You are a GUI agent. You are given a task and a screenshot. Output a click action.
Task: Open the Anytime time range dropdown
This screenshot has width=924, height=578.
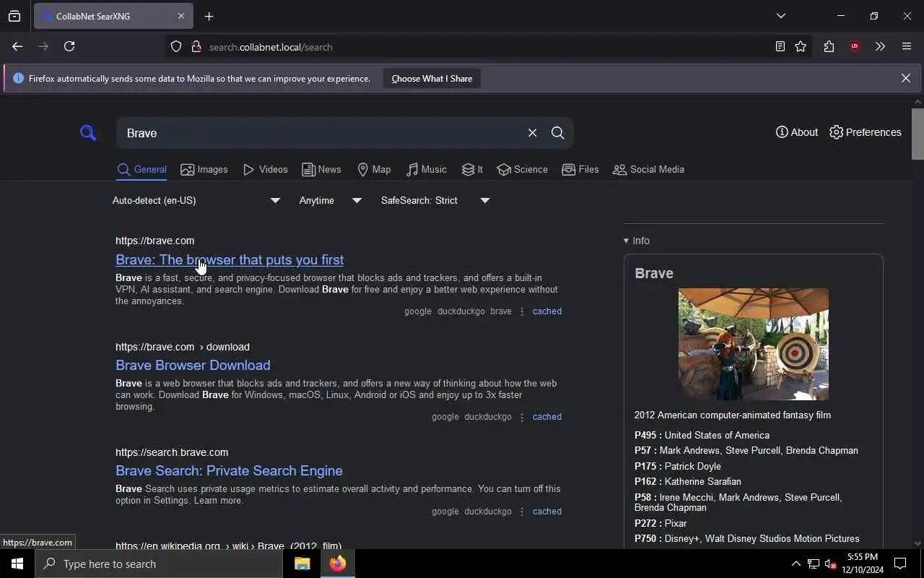[x=331, y=201]
